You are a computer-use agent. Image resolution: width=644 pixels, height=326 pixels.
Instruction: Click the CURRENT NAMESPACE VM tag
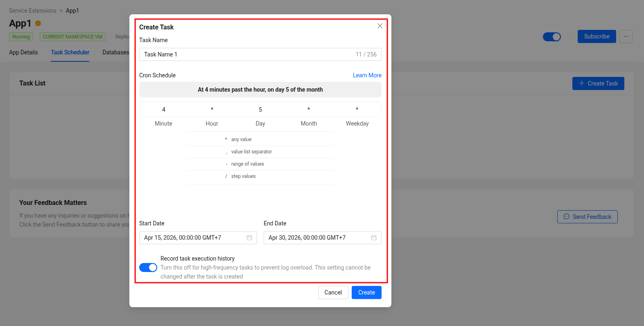[x=72, y=37]
